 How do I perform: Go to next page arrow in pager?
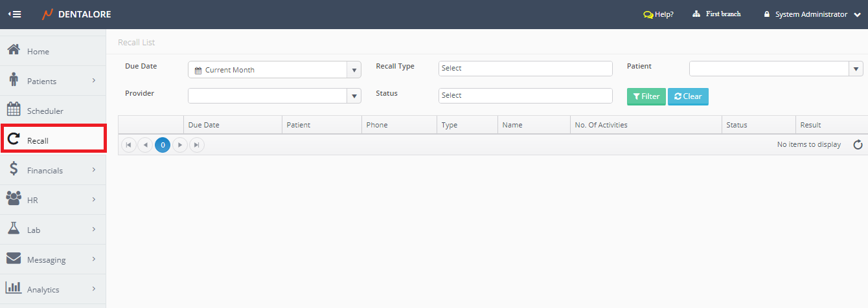click(x=180, y=145)
